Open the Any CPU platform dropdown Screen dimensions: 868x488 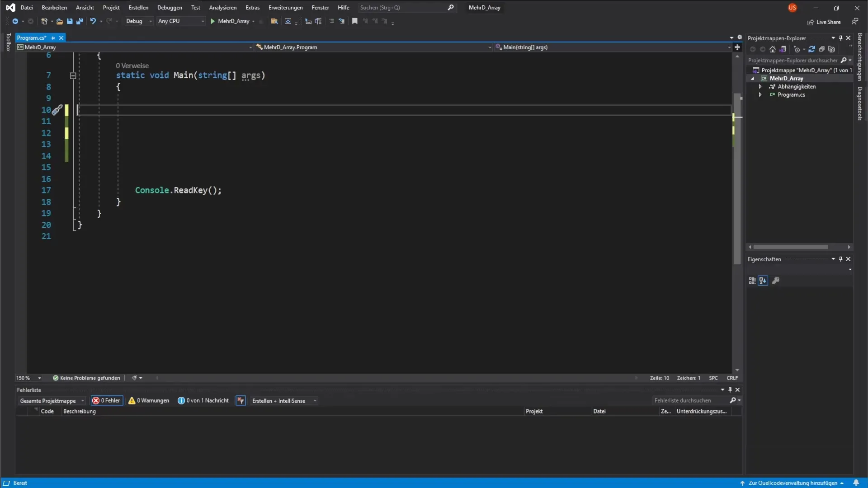(181, 21)
